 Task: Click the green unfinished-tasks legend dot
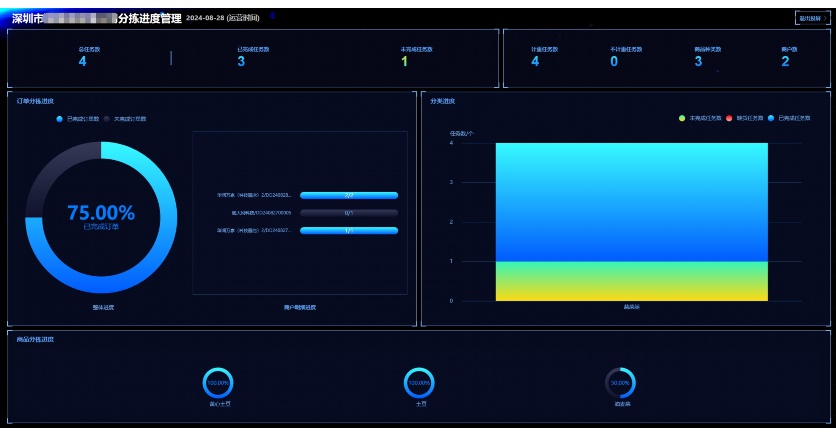pyautogui.click(x=682, y=118)
